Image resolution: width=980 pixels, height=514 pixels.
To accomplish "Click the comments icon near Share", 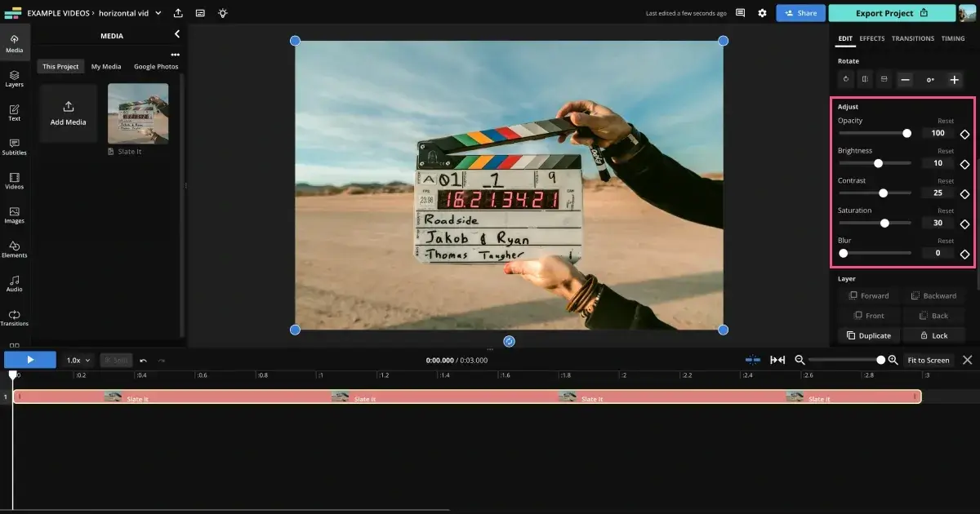I will [740, 12].
